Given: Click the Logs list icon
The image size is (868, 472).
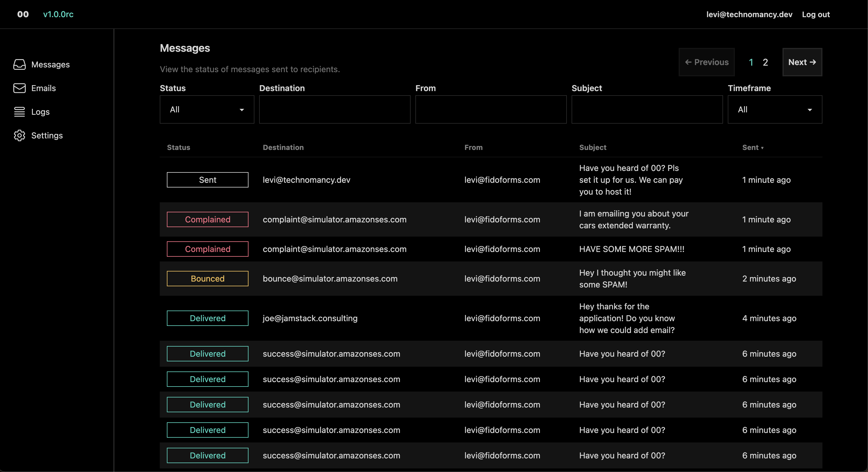Looking at the screenshot, I should [x=19, y=111].
